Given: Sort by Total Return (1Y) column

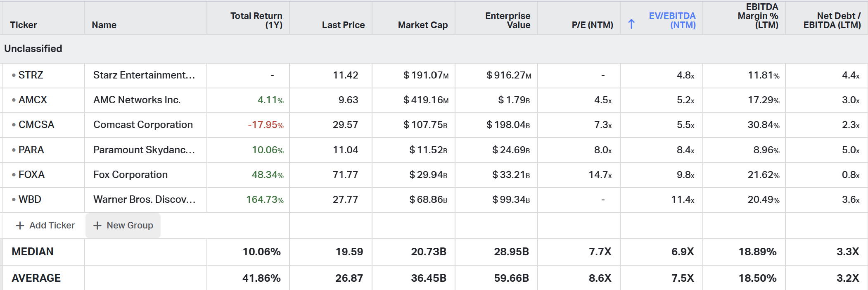Looking at the screenshot, I should pyautogui.click(x=256, y=20).
